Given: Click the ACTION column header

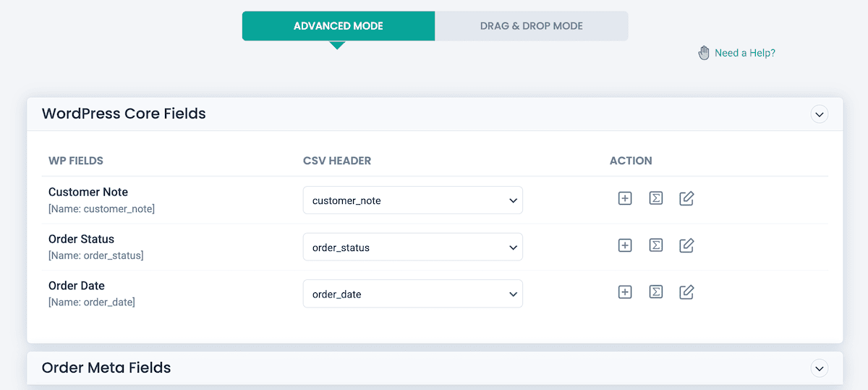Looking at the screenshot, I should [631, 161].
